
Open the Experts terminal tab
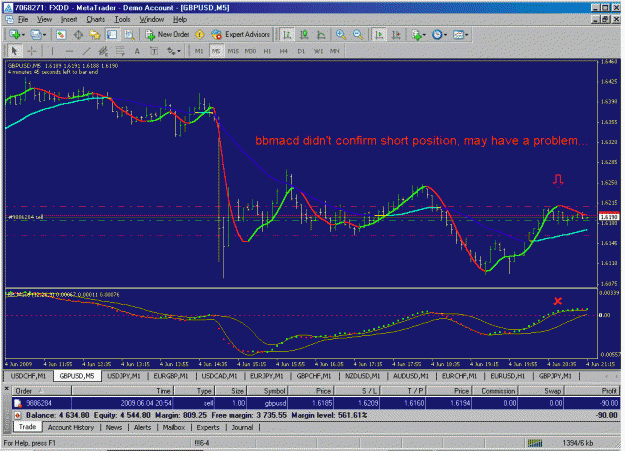point(208,427)
